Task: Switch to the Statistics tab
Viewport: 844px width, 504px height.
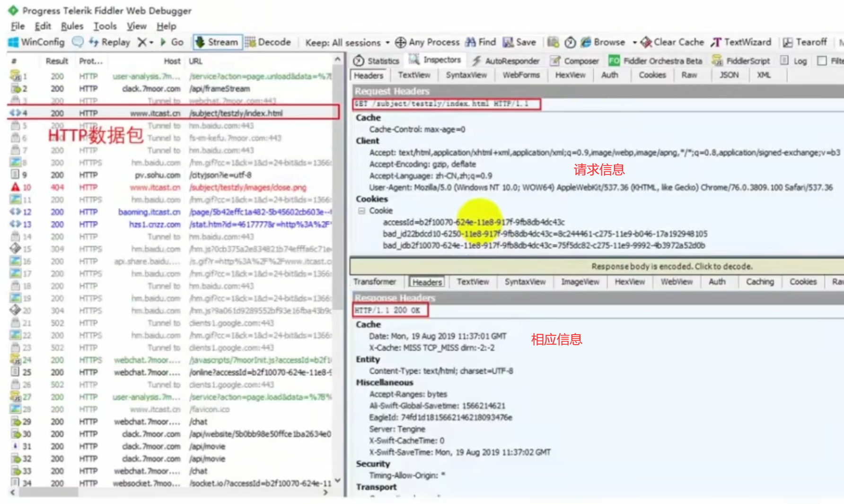Action: pos(377,61)
